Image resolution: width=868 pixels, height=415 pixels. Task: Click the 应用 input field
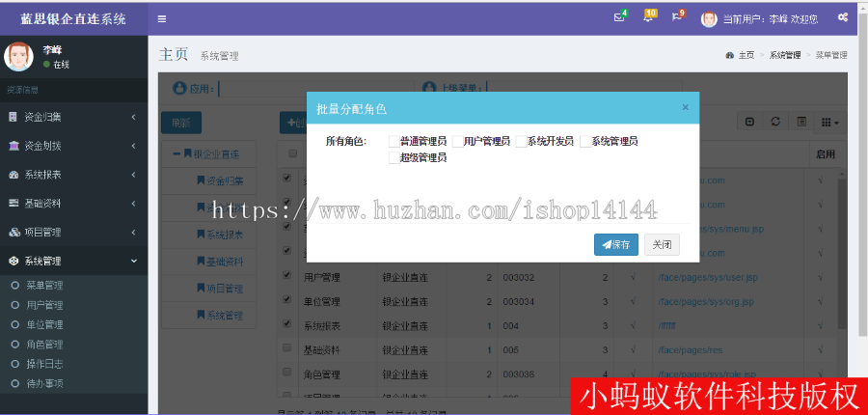(x=315, y=88)
